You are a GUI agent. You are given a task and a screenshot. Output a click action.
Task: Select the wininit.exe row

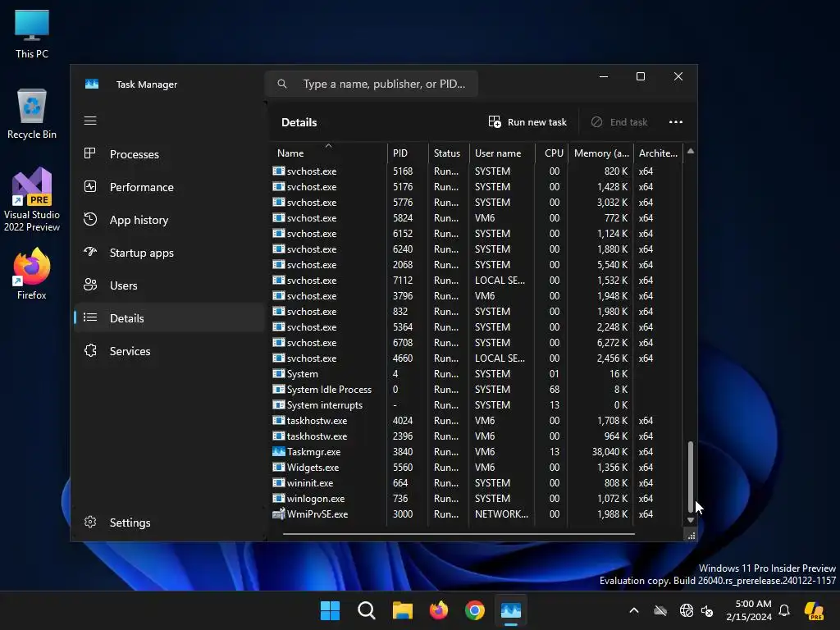[476, 482]
